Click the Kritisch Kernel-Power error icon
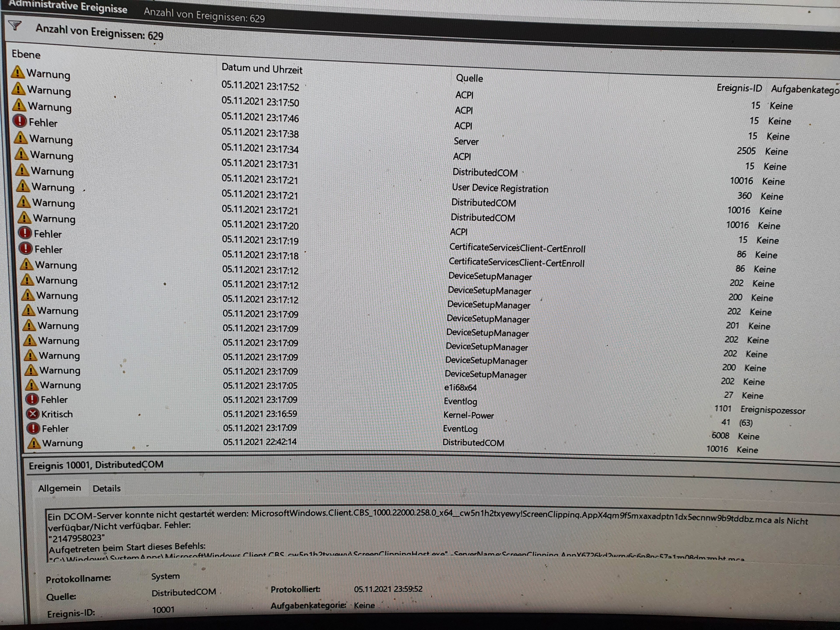This screenshot has width=840, height=630. coord(33,413)
